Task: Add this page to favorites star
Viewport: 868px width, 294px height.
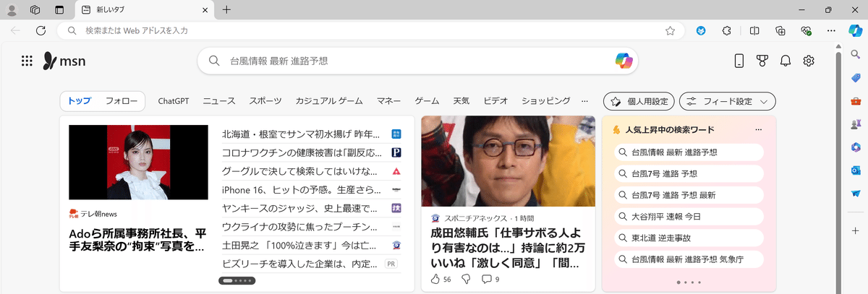Action: (670, 30)
